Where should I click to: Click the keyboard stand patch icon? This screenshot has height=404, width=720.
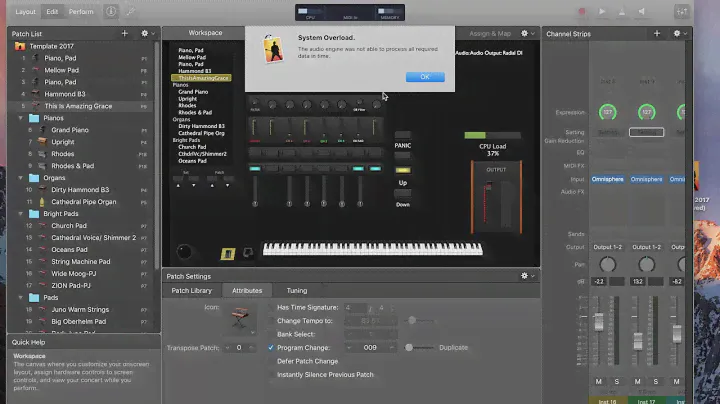click(x=240, y=317)
